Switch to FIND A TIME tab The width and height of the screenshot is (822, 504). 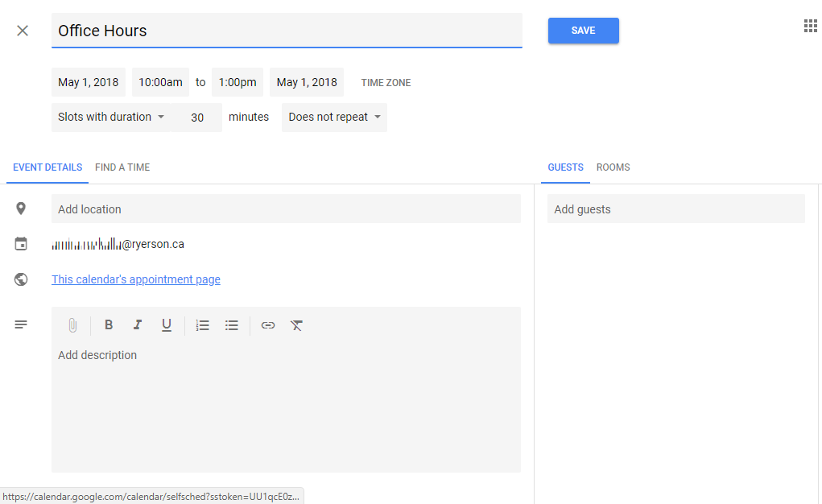[x=122, y=167]
